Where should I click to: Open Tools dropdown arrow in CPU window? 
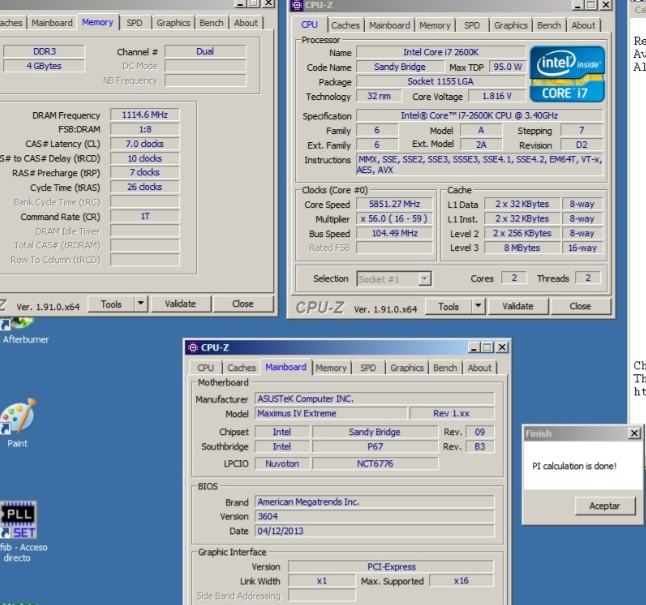point(478,306)
